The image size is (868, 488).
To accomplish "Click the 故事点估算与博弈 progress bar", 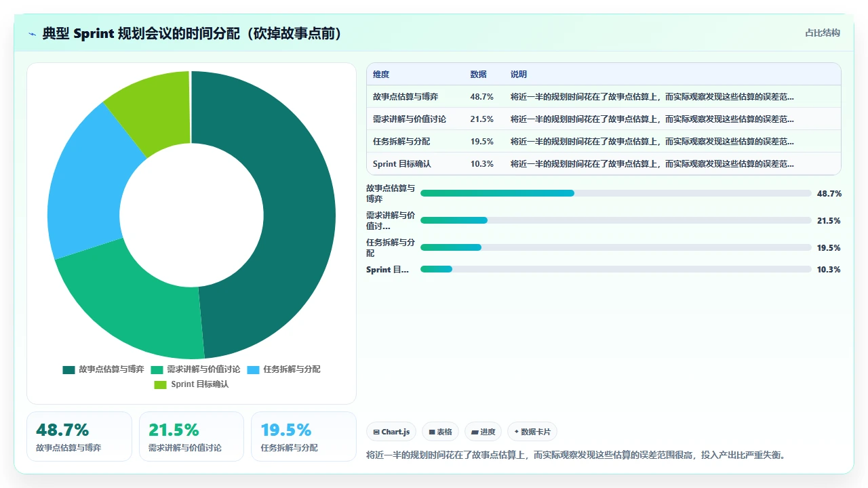I will click(x=616, y=193).
